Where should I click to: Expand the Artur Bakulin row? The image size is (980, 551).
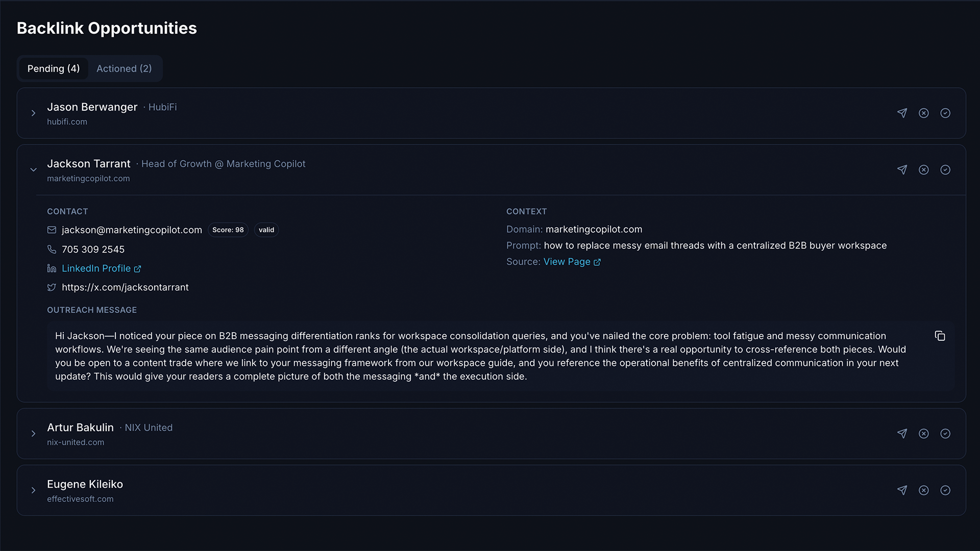point(33,433)
